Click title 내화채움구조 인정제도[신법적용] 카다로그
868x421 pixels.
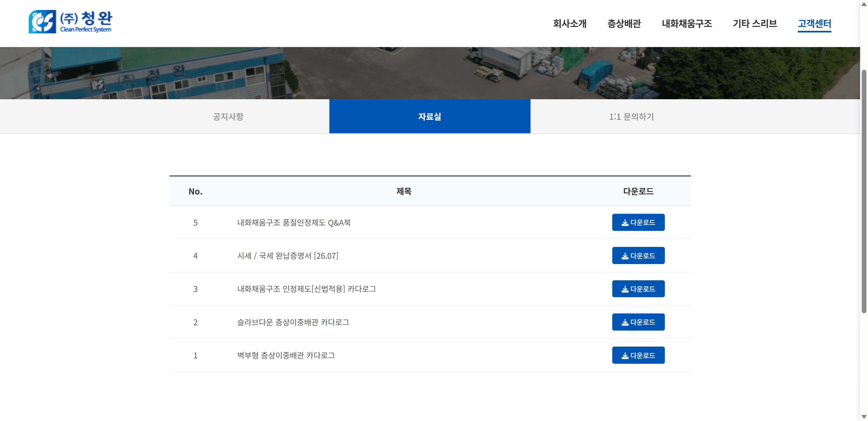307,289
